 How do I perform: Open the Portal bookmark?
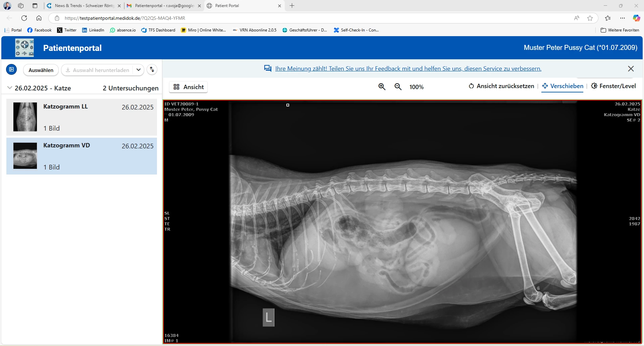click(13, 30)
